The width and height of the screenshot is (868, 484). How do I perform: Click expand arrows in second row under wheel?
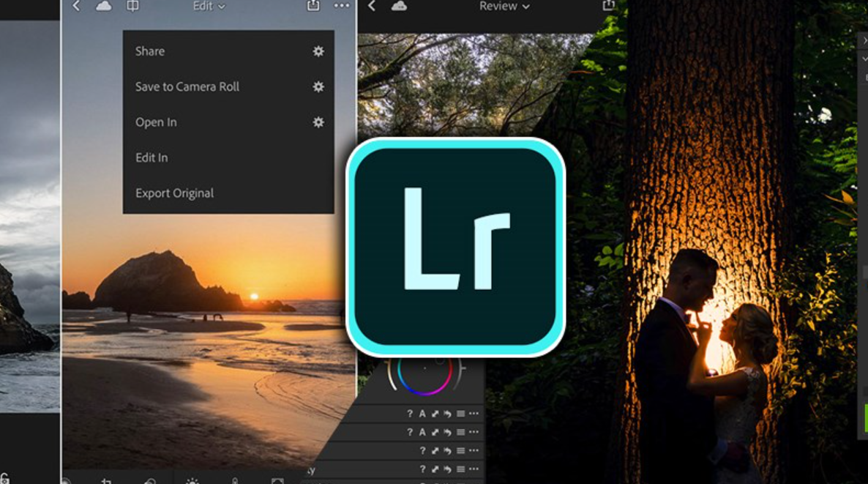[x=435, y=432]
